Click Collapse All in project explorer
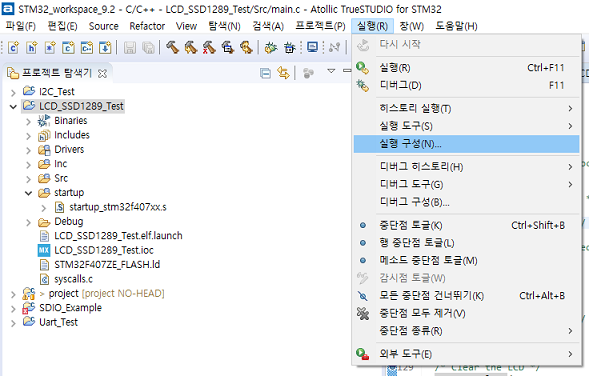The height and width of the screenshot is (376, 589). tap(265, 73)
